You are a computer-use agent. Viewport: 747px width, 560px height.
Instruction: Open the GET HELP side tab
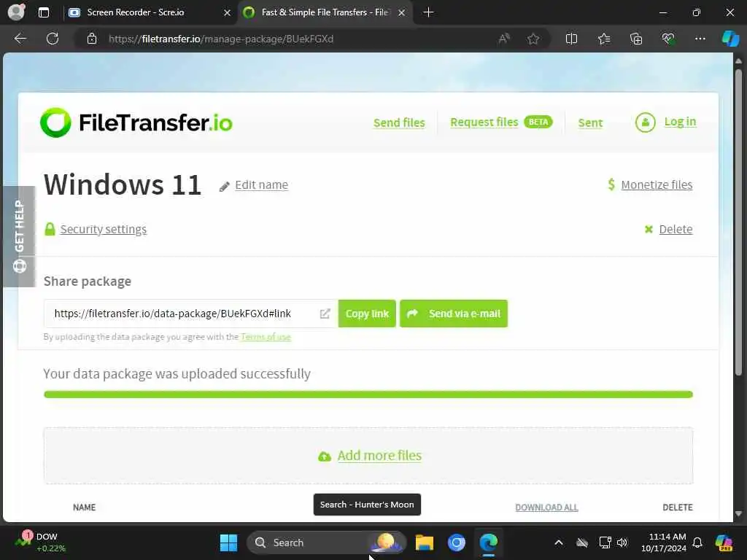19,237
